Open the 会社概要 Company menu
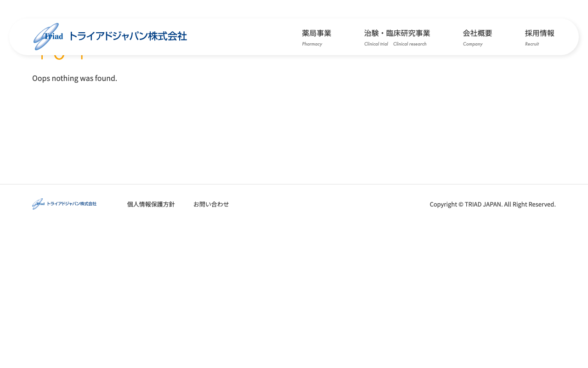This screenshot has height=368, width=588. point(477,37)
